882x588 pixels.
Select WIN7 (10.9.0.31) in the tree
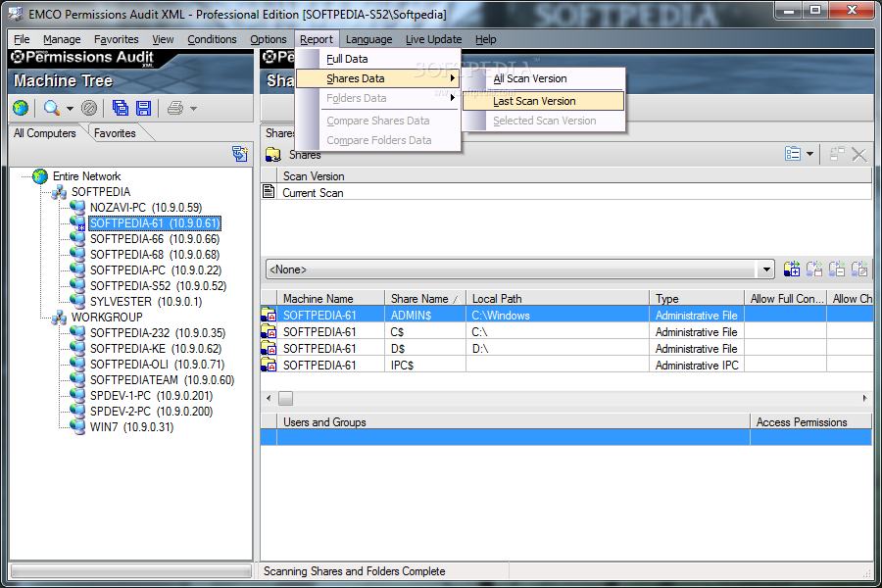131,427
